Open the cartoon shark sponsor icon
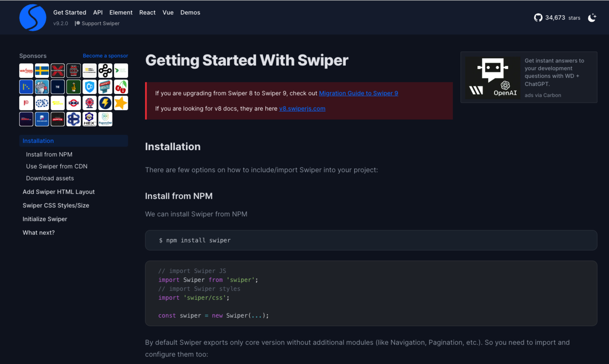 coord(42,87)
